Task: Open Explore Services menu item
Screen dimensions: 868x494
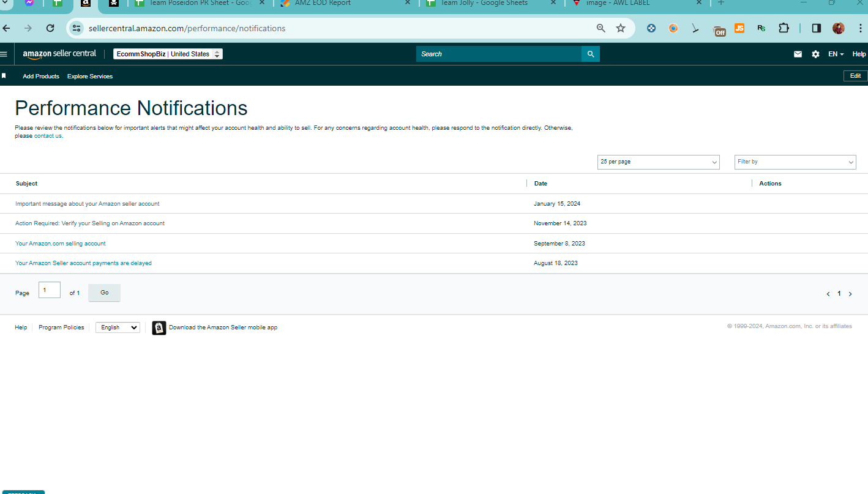Action: pos(90,76)
